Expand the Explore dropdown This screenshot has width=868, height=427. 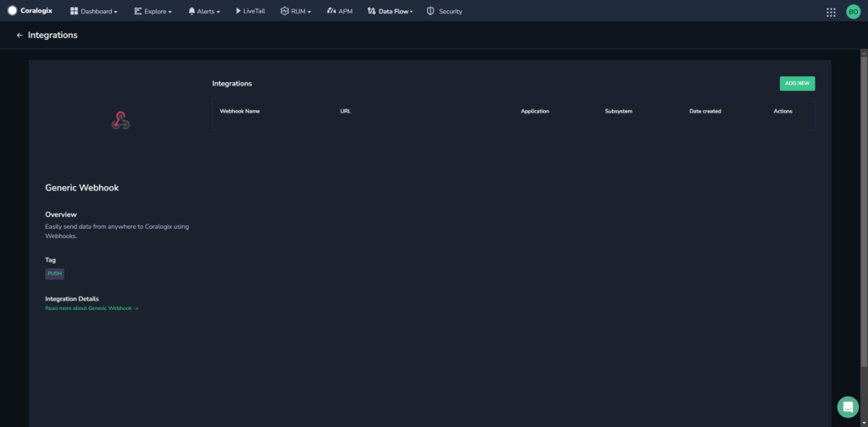tap(153, 11)
